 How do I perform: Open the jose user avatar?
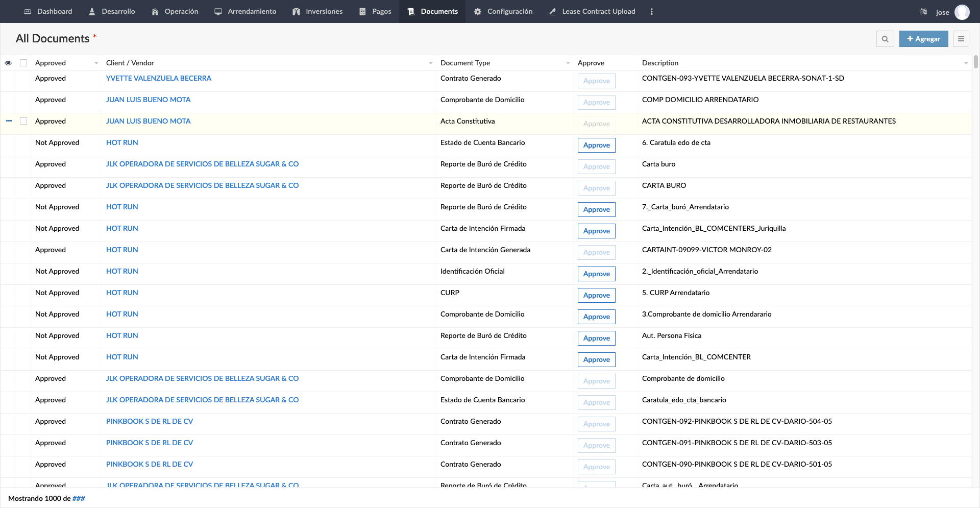pos(962,12)
